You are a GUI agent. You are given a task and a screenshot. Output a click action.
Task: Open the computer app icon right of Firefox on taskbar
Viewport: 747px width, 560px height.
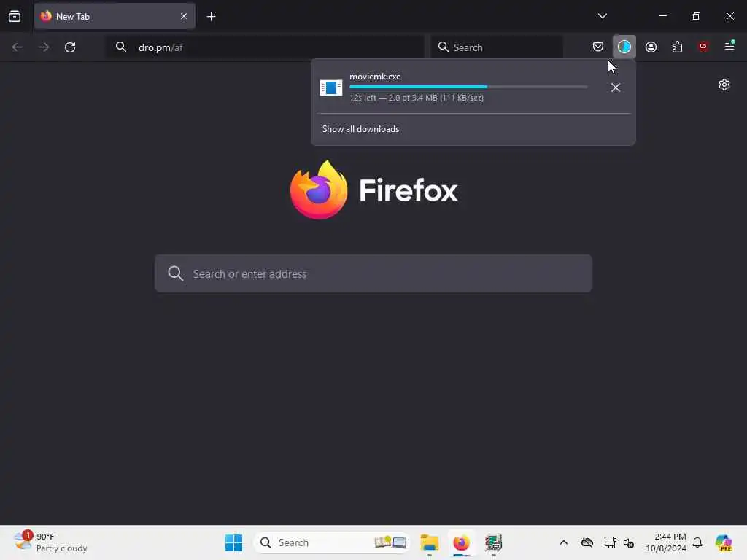pos(493,542)
